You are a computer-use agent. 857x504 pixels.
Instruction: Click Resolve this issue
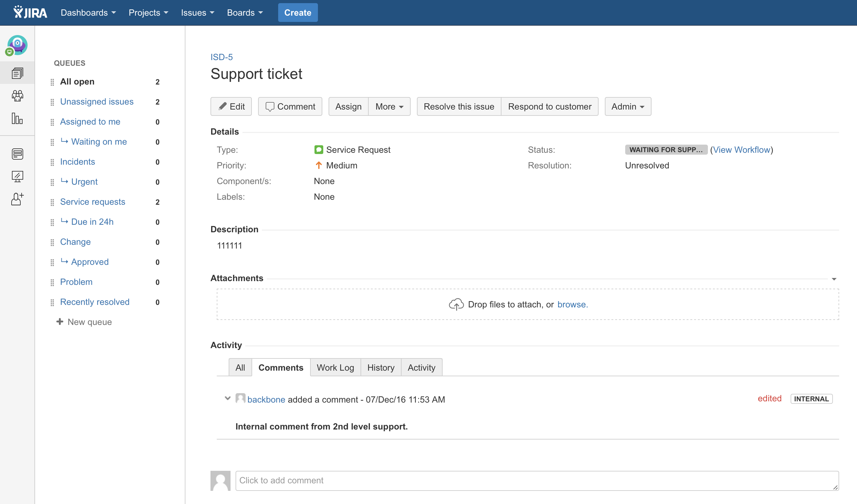pos(459,106)
